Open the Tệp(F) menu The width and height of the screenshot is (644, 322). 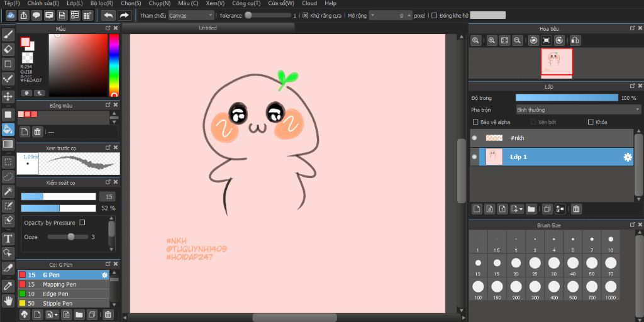click(11, 3)
